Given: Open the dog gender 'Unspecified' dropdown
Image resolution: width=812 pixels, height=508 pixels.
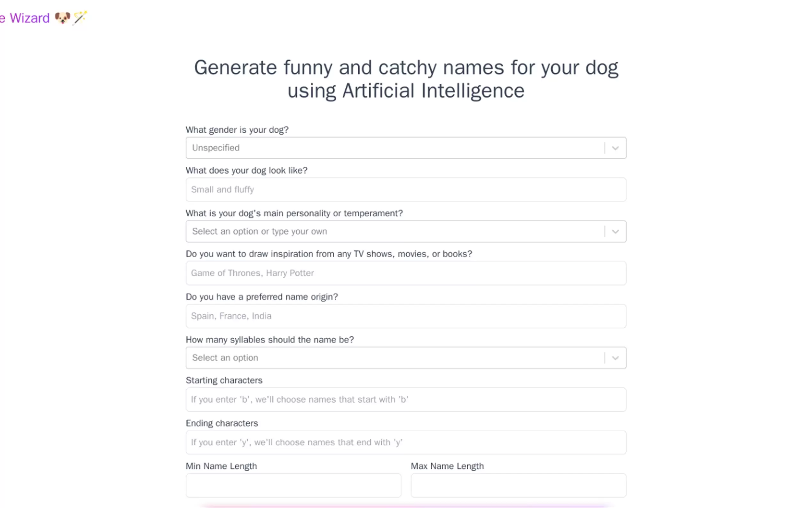Looking at the screenshot, I should click(x=394, y=148).
